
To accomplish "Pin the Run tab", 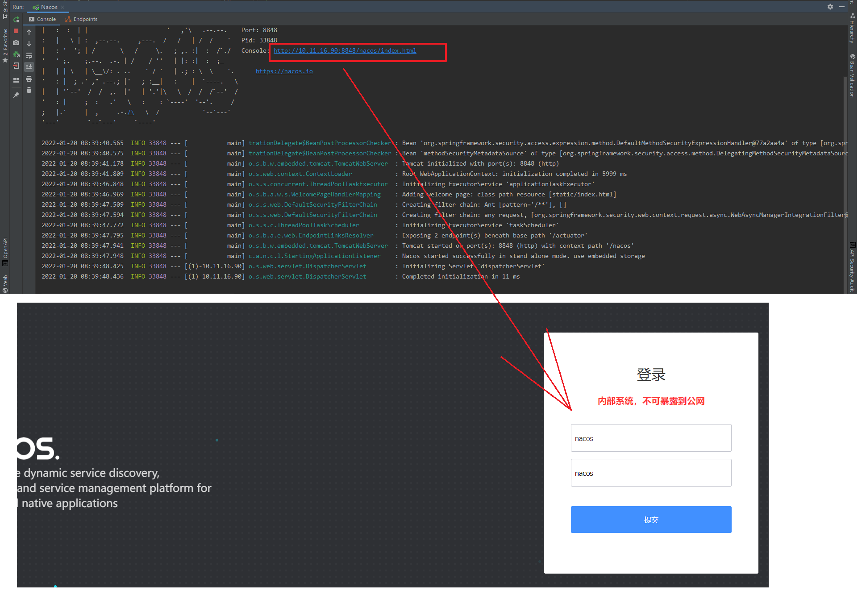I will 16,95.
